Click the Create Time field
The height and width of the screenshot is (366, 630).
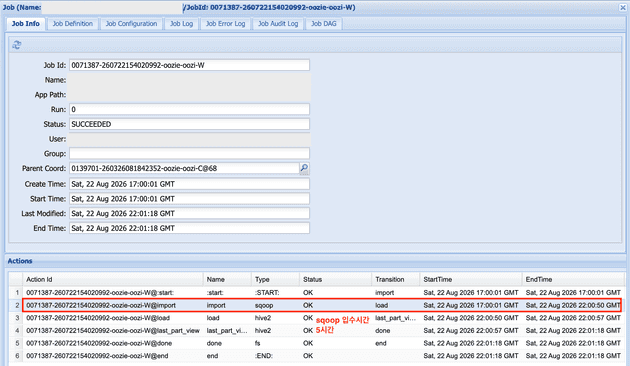189,184
